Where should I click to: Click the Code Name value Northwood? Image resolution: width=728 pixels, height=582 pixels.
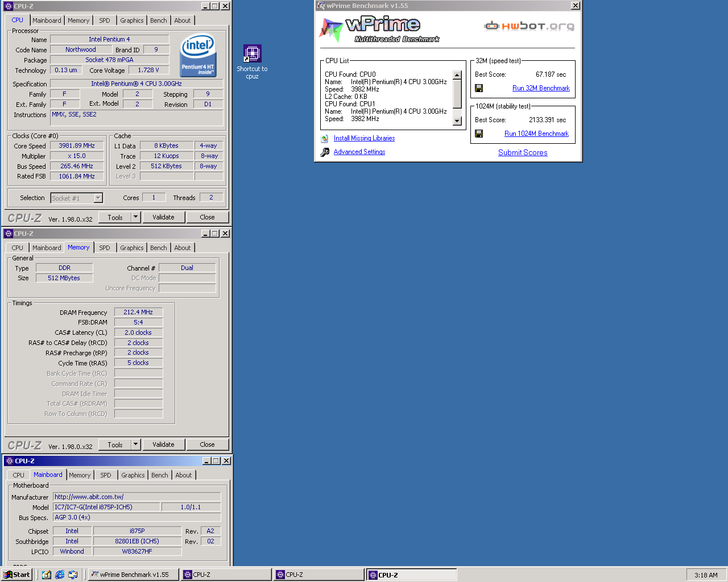point(81,49)
